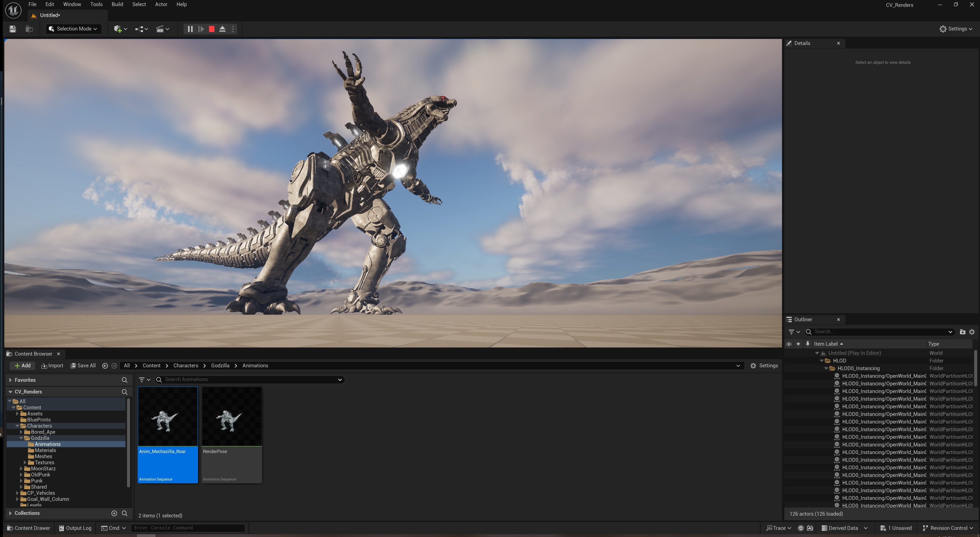Open the Revision Control dropdown

pos(948,528)
